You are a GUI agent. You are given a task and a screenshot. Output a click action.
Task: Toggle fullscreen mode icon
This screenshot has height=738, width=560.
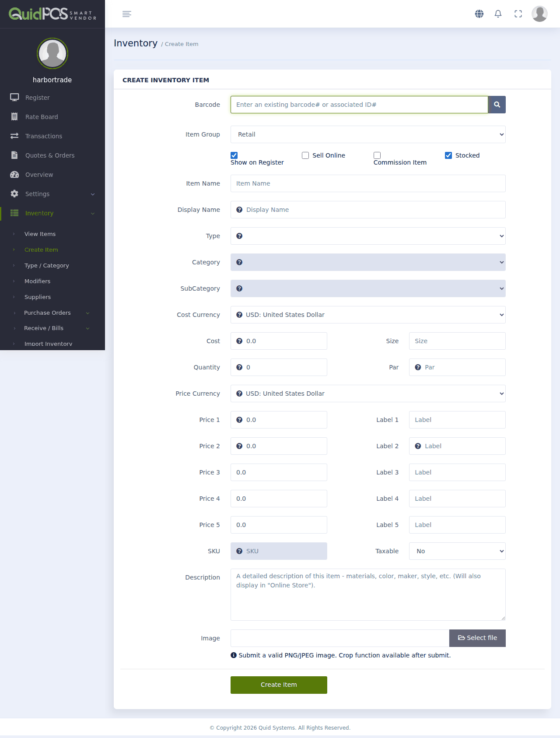pos(518,14)
